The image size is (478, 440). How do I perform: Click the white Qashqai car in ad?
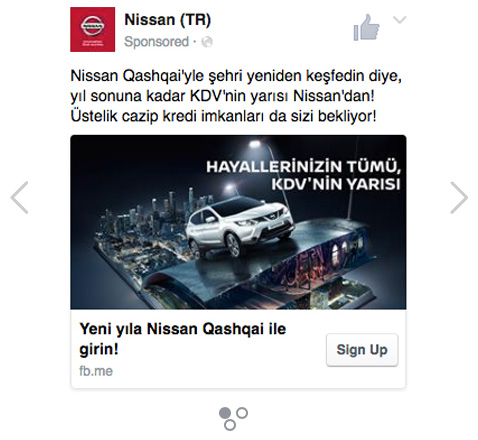coord(240,226)
